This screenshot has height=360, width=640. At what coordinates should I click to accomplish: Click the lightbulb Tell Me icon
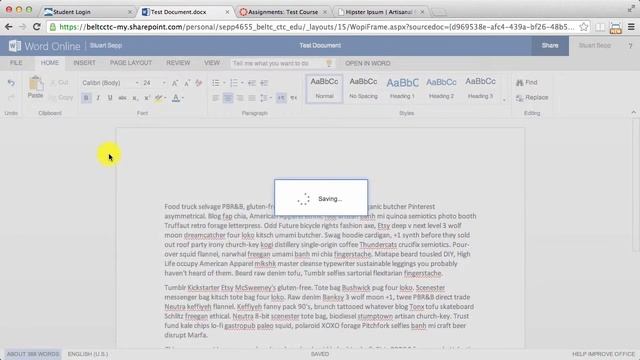tap(329, 63)
